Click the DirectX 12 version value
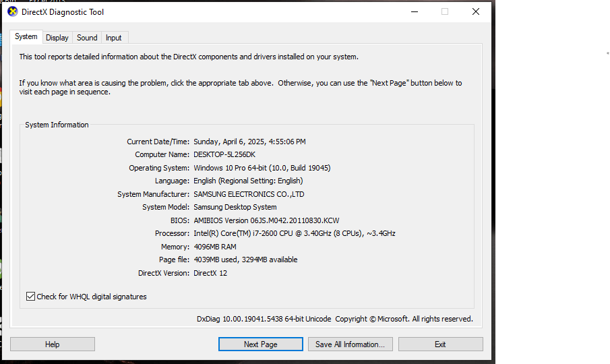 [x=210, y=273]
